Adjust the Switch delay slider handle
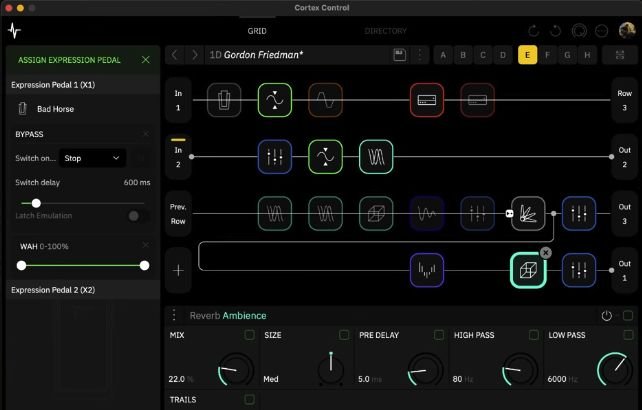Screen dimensions: 642x410 pyautogui.click(x=36, y=203)
